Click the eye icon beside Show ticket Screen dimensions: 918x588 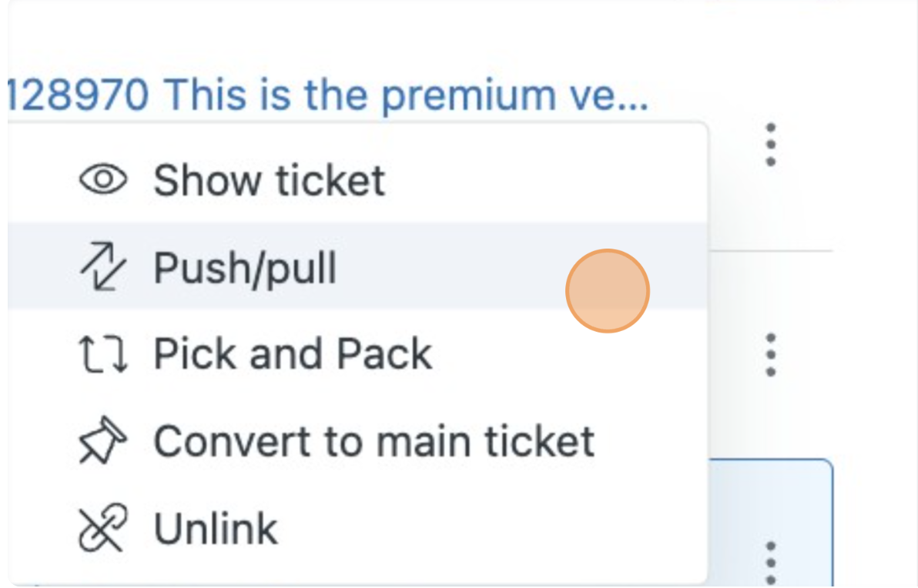[x=103, y=179]
